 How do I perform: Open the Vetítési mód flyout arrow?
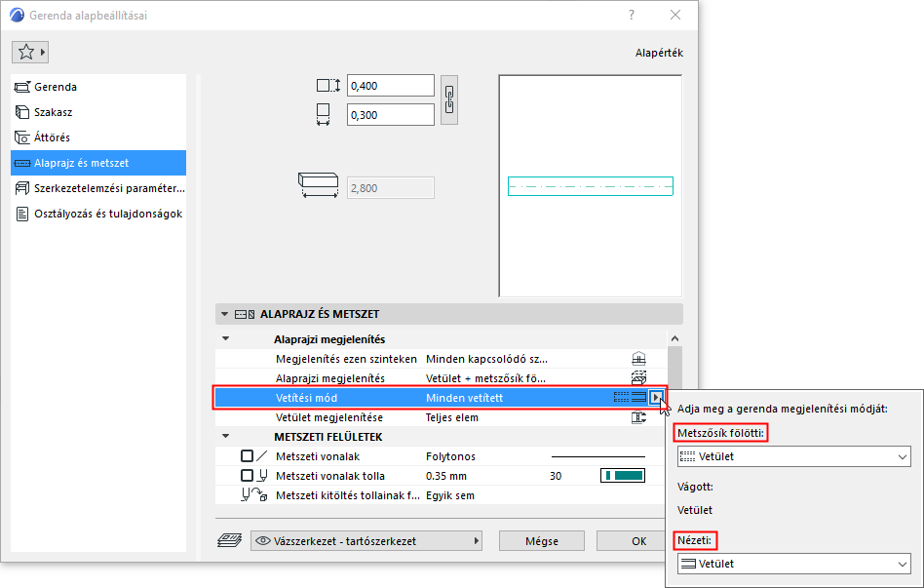coord(656,398)
